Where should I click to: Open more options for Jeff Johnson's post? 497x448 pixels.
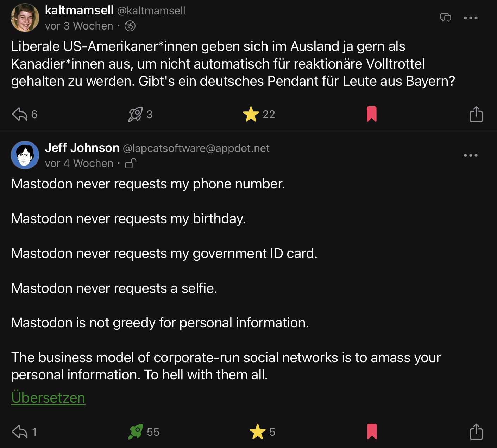click(x=471, y=155)
